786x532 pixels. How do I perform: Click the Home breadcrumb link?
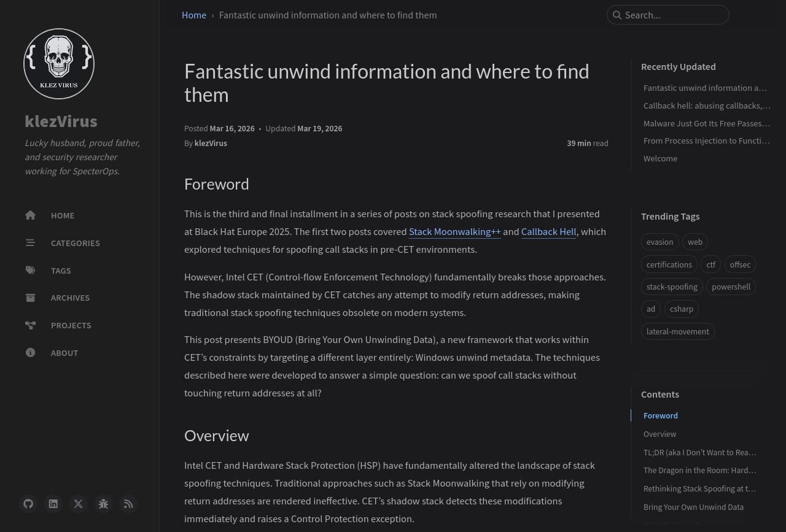(x=194, y=15)
